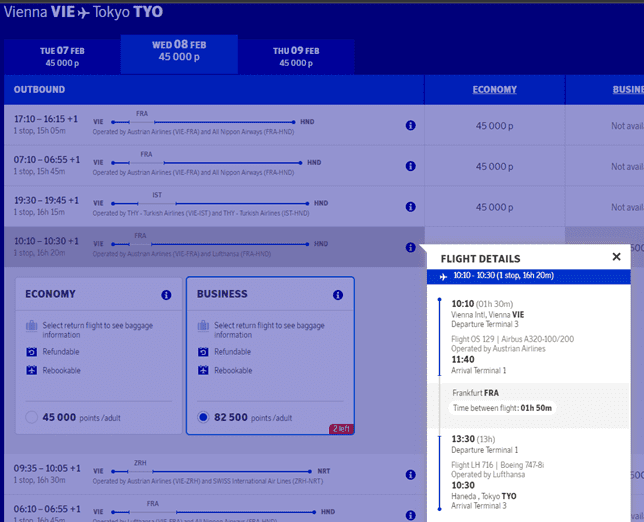Click Turkish Airlines operator text for 19:30 flight
Viewport: 644px width, 522px height.
tap(201, 213)
